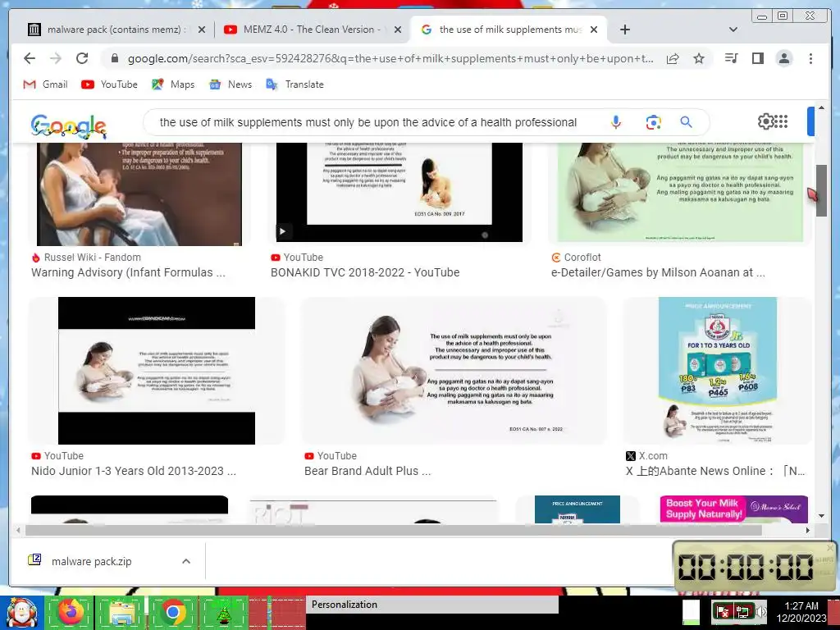840x630 pixels.
Task: Click the vertical scrollbar thumb
Action: click(821, 190)
